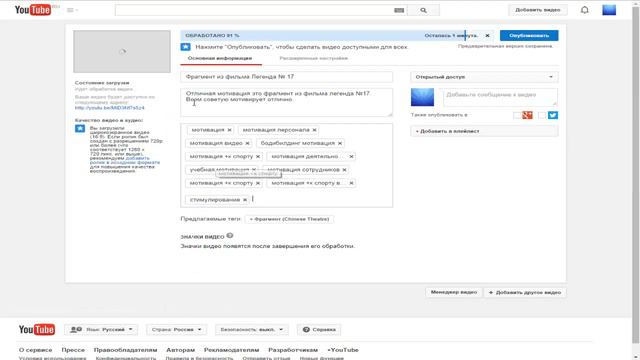
Task: Open the account avatar in top right
Action: tap(609, 10)
